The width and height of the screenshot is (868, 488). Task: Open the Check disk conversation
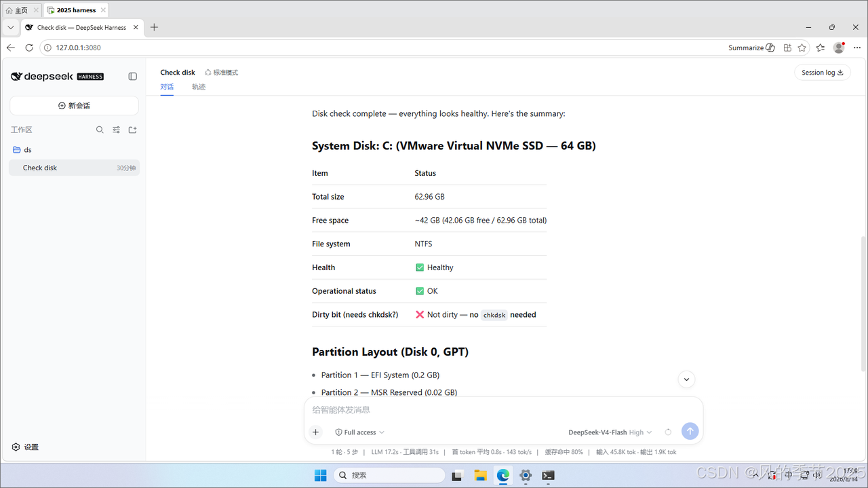[74, 168]
